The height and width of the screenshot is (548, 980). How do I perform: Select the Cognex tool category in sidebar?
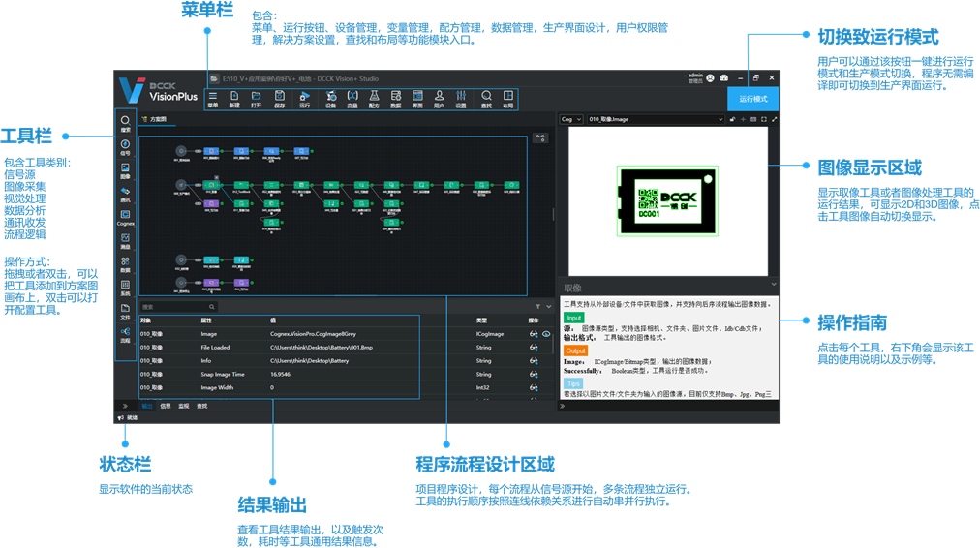coord(125,218)
